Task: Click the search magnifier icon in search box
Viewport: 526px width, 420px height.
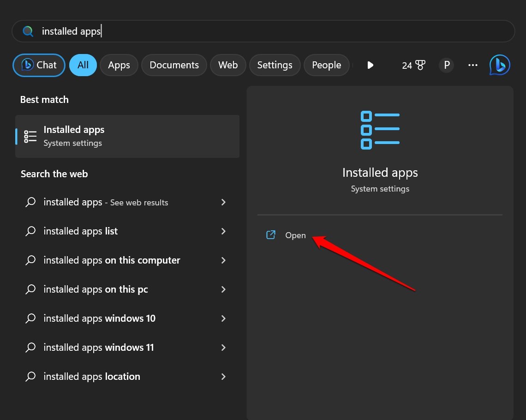Action: click(28, 31)
